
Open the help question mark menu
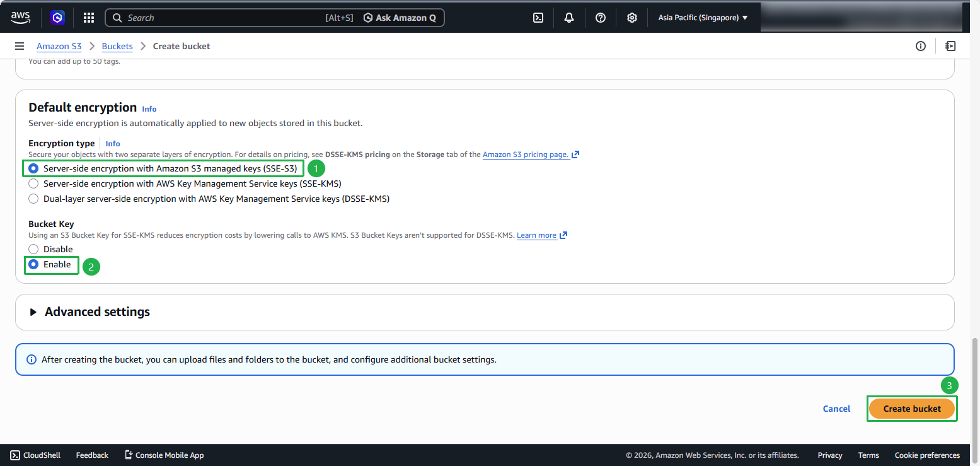click(x=601, y=18)
